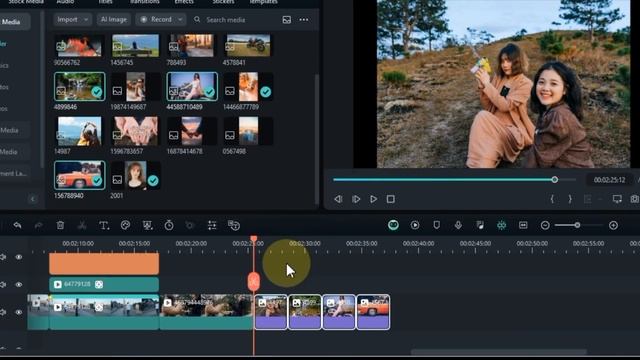Click the scissors split button on playhead
Image resolution: width=640 pixels, height=360 pixels.
(x=253, y=282)
